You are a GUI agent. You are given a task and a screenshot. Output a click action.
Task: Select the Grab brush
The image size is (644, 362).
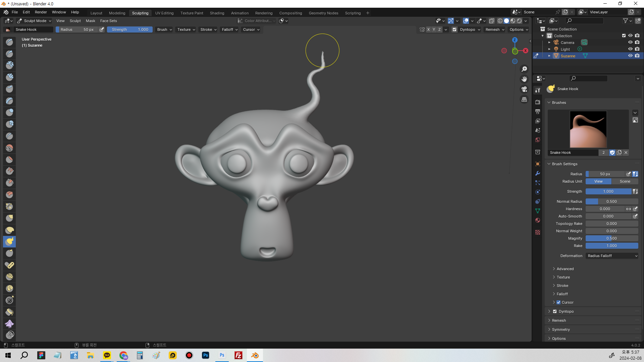click(x=9, y=218)
